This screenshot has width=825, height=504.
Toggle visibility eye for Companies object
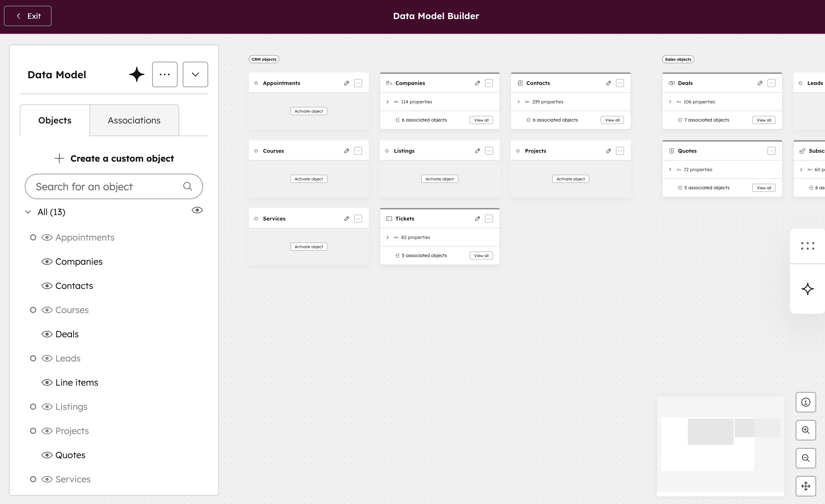pos(47,262)
